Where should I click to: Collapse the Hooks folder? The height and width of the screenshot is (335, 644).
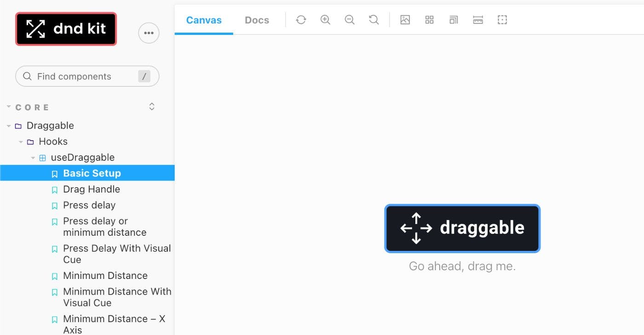tap(53, 142)
